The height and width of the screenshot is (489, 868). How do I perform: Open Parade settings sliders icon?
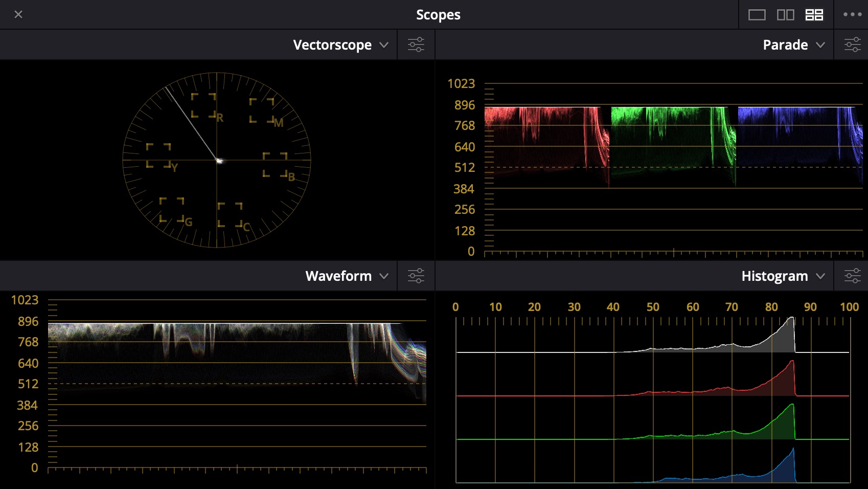(852, 45)
